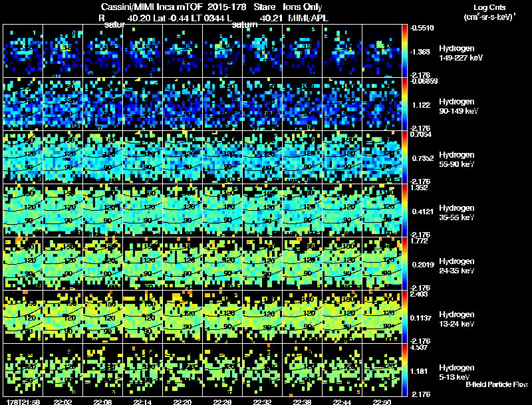This screenshot has width=532, height=405.
Task: Click the 35-55 keV panel at 22:02
Action: 63,210
